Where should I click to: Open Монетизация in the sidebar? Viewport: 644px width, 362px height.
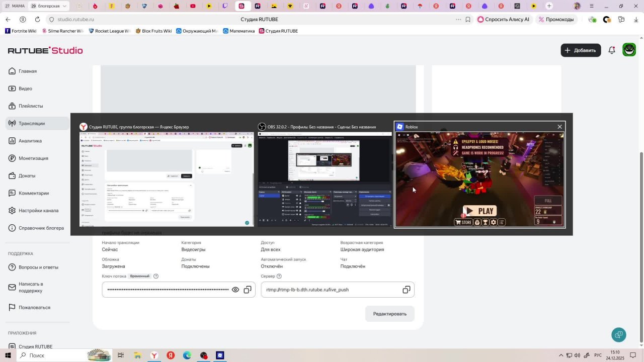point(38,158)
